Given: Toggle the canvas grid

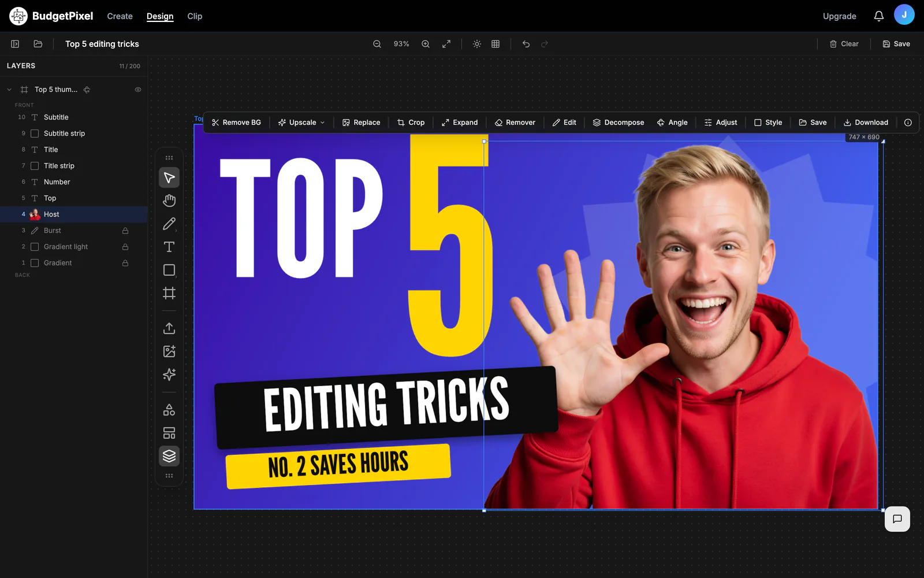Looking at the screenshot, I should 495,44.
